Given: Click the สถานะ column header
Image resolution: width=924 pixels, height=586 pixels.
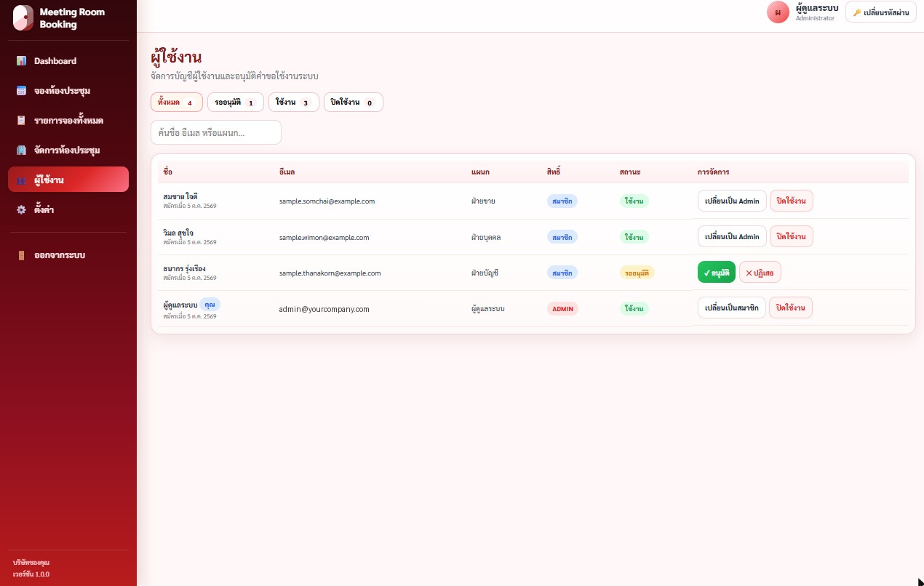Looking at the screenshot, I should click(630, 172).
